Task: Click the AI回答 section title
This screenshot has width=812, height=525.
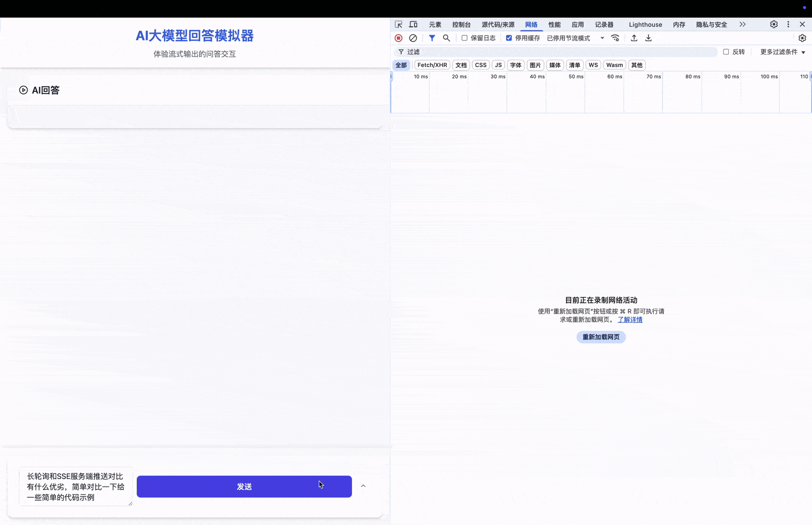Action: point(46,90)
